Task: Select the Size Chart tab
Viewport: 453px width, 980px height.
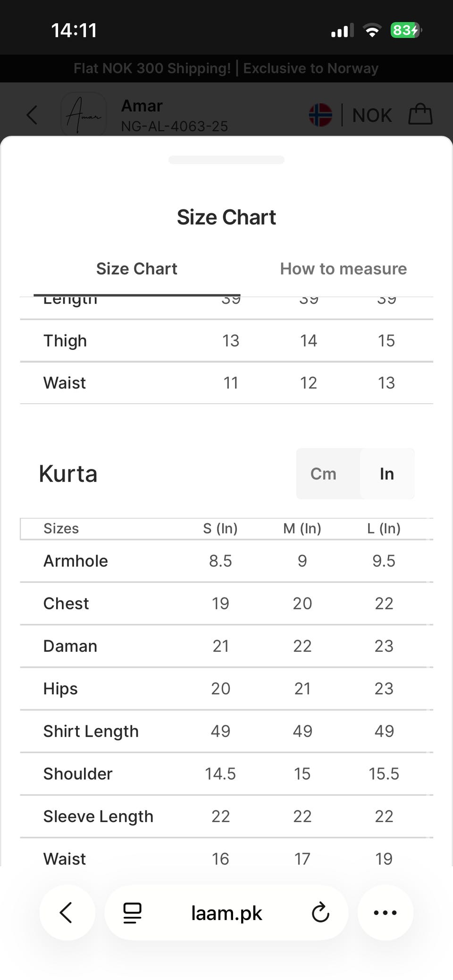Action: 137,269
